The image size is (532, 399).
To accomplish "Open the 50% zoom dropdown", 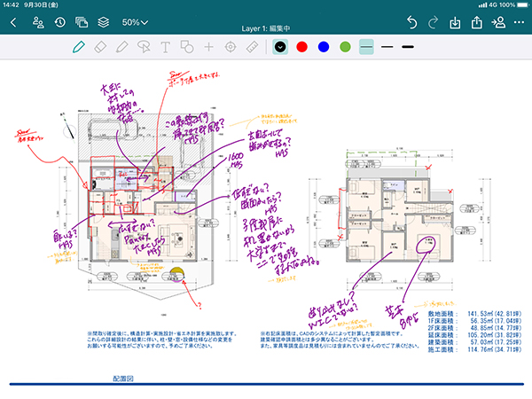I will click(x=135, y=21).
